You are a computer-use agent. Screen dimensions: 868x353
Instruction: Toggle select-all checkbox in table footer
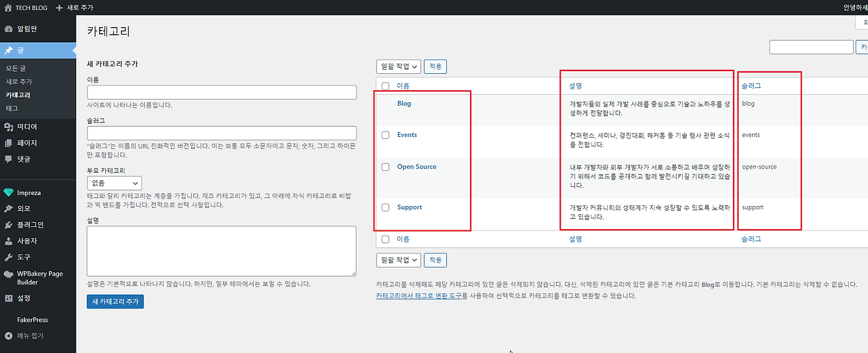click(x=386, y=239)
